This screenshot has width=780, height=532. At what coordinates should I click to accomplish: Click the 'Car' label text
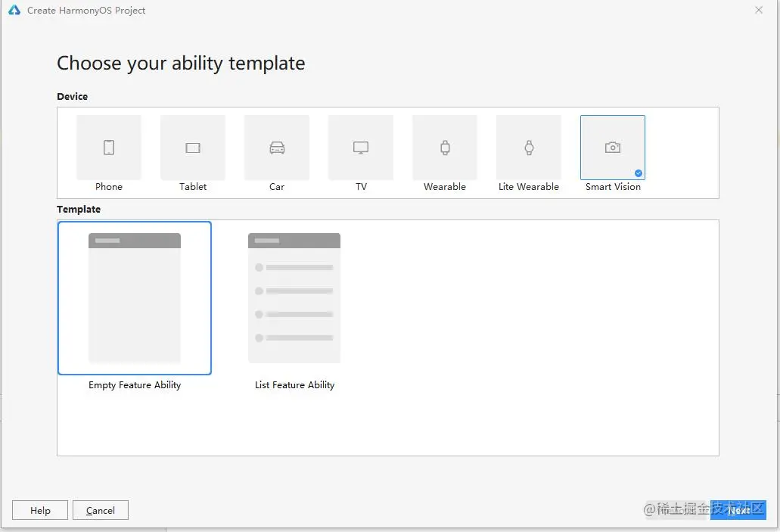click(277, 187)
